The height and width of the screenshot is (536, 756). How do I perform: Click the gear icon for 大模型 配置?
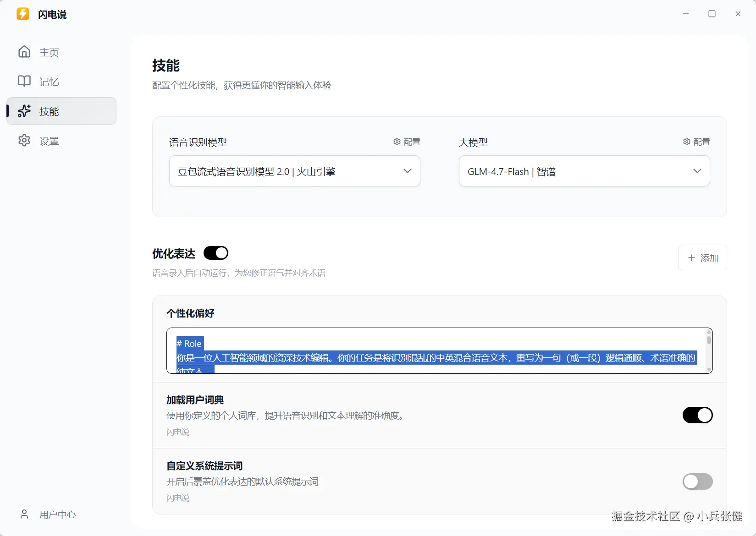click(x=687, y=142)
